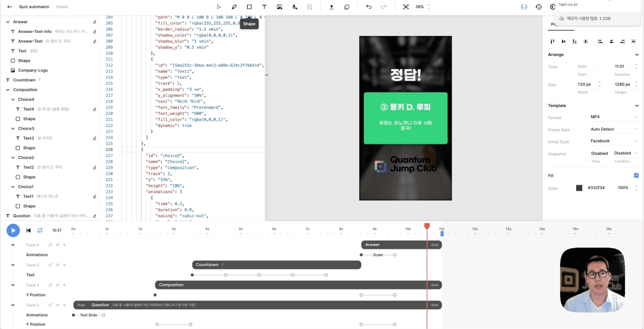Click the add image tool
Viewport: 644px width, 329px height.
[x=279, y=7]
